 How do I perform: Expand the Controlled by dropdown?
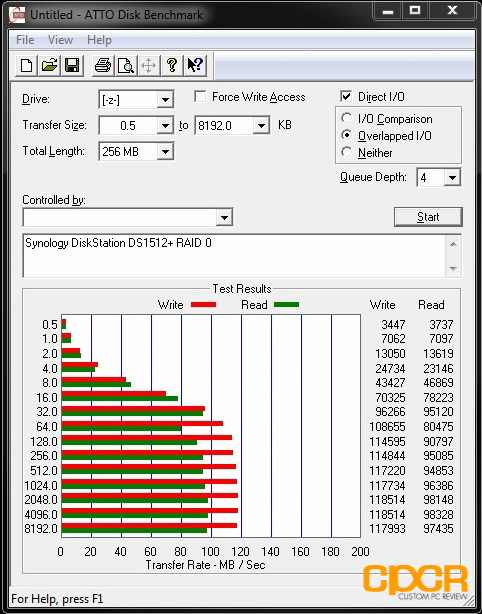point(224,217)
